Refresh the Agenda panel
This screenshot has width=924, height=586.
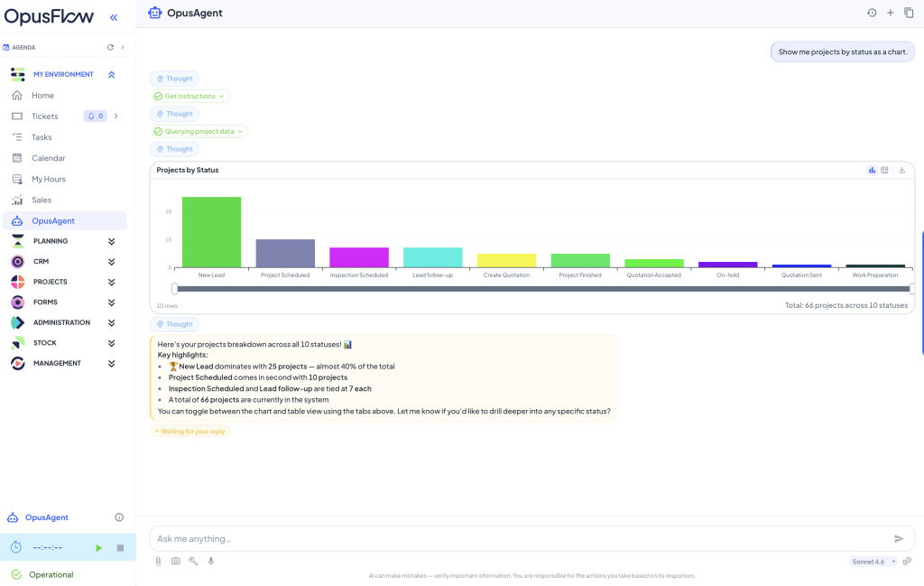click(x=110, y=47)
